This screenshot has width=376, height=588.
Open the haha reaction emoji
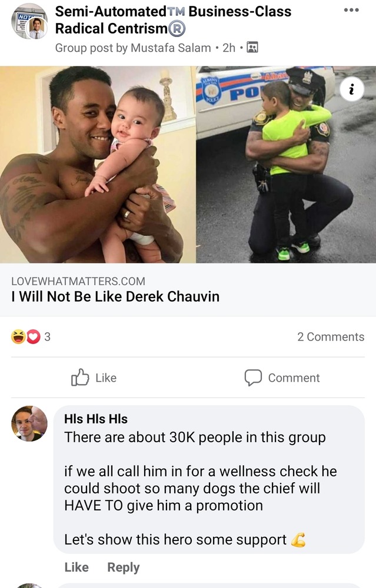coord(18,336)
